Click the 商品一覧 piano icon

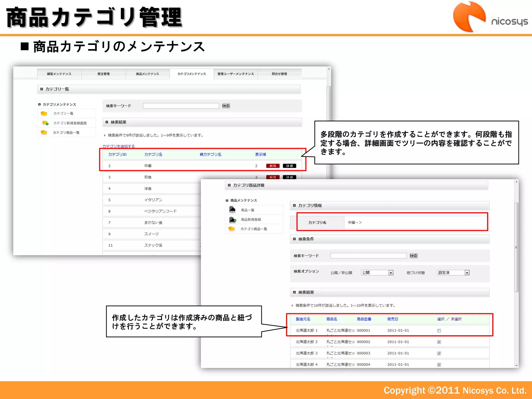[232, 210]
